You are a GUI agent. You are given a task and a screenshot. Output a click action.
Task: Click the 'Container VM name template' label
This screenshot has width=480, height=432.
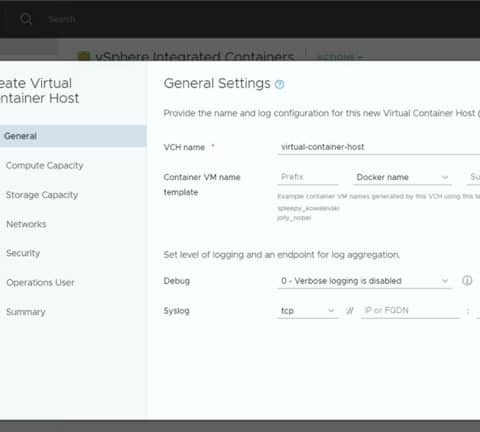[202, 184]
